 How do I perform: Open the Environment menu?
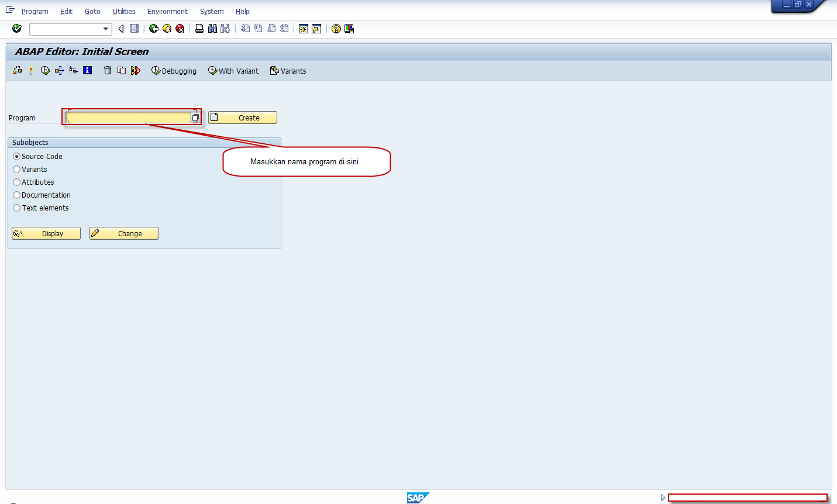tap(167, 11)
